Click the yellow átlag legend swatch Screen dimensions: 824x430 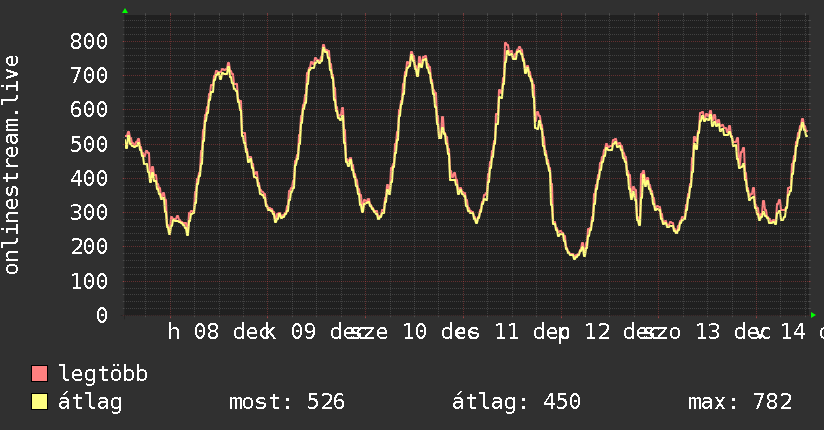(39, 402)
